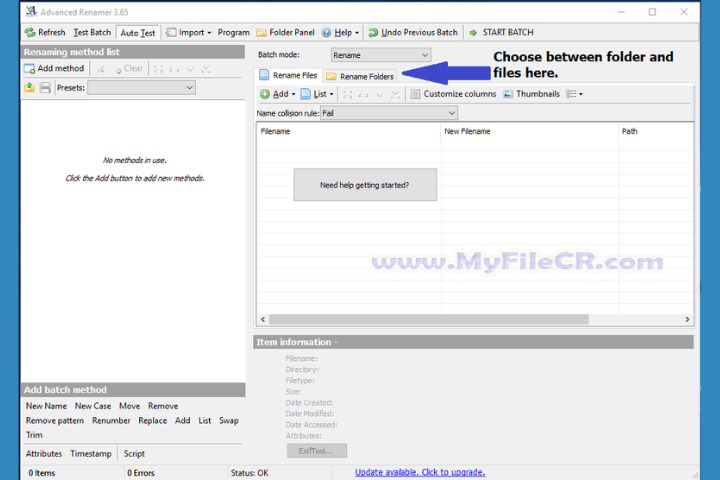Image resolution: width=720 pixels, height=480 pixels.
Task: Add the Move method
Action: click(129, 406)
